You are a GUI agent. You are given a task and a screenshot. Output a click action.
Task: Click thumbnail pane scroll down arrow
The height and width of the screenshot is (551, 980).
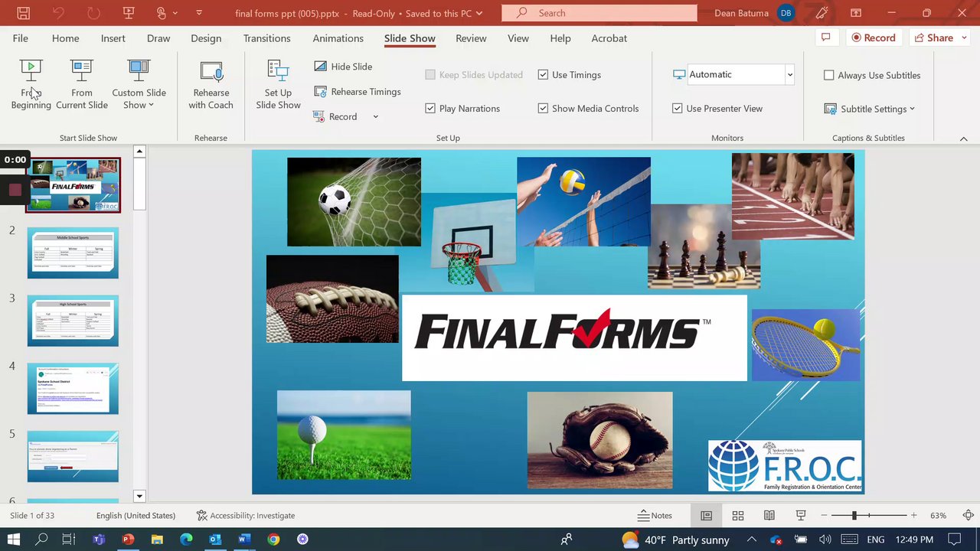pyautogui.click(x=139, y=497)
